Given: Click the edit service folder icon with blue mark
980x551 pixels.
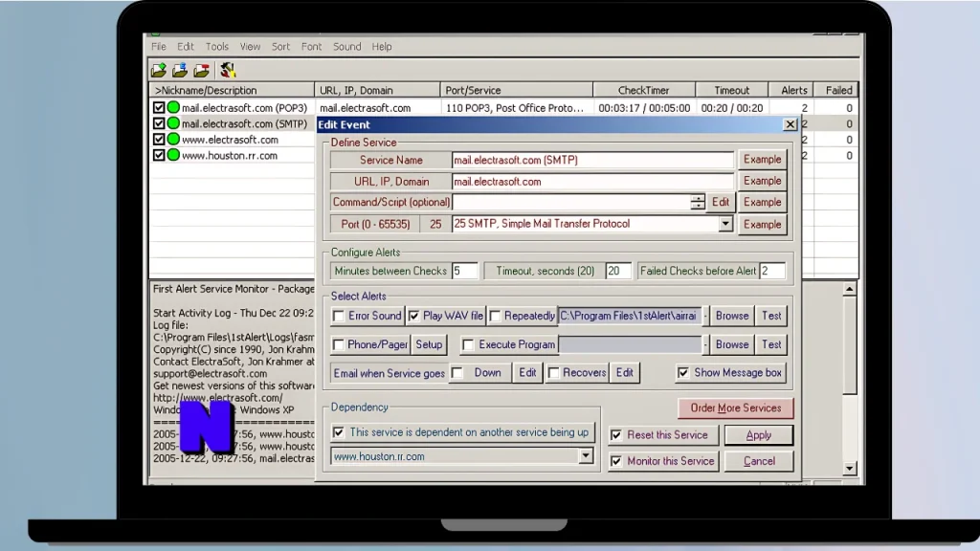Looking at the screenshot, I should 180,70.
